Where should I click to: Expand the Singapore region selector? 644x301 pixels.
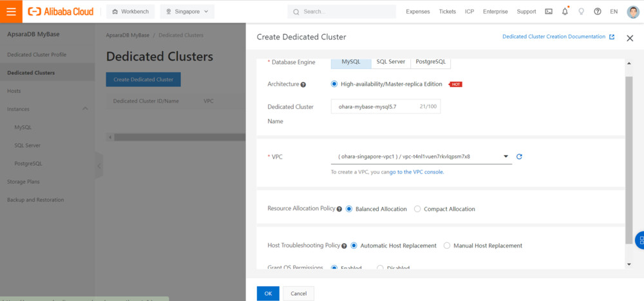(187, 12)
